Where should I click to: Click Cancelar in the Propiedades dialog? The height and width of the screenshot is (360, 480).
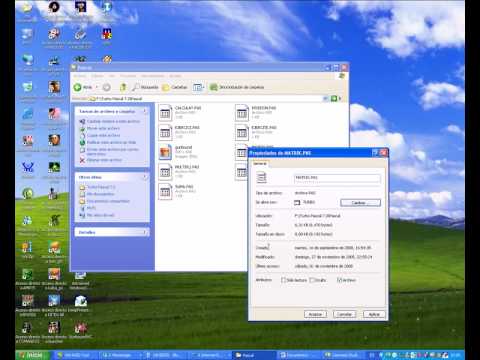tap(345, 314)
